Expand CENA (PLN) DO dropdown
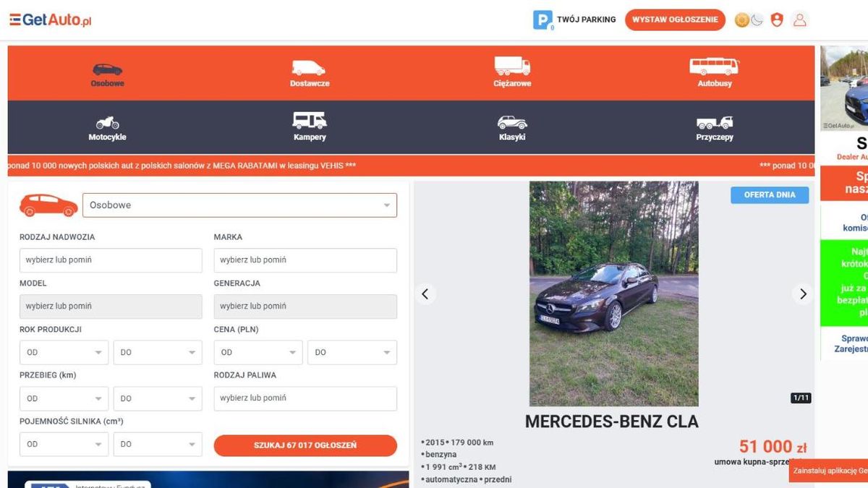The image size is (868, 488). point(352,353)
